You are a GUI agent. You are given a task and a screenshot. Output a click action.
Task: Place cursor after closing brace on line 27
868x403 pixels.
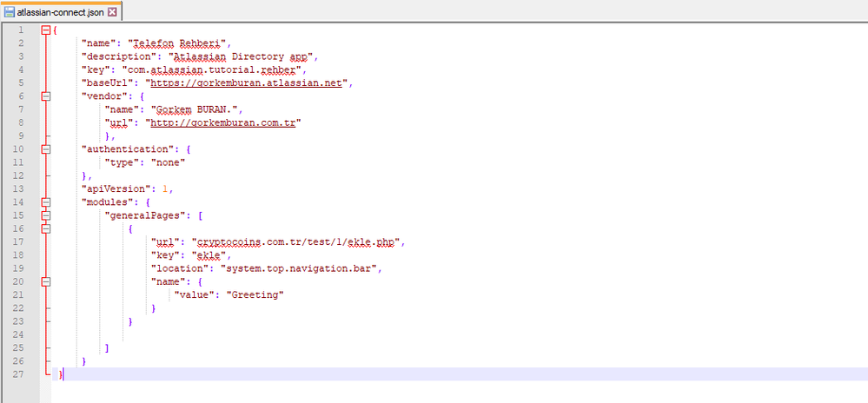click(63, 375)
